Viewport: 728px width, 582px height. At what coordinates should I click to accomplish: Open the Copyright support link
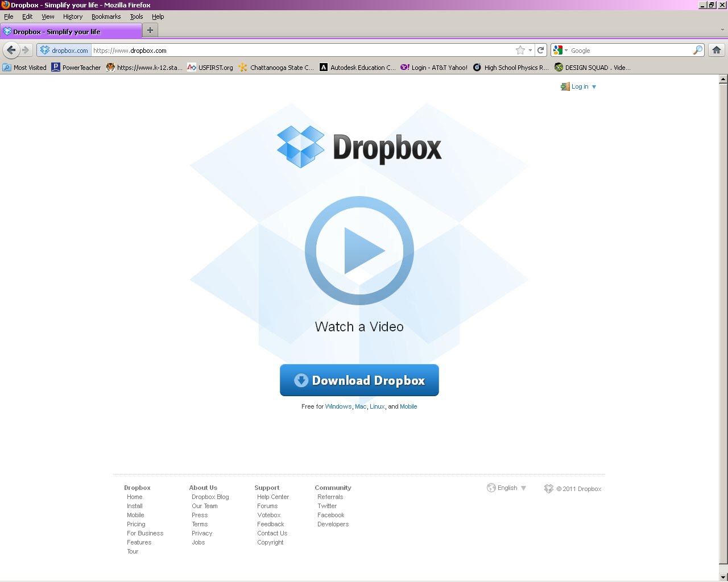pyautogui.click(x=270, y=542)
